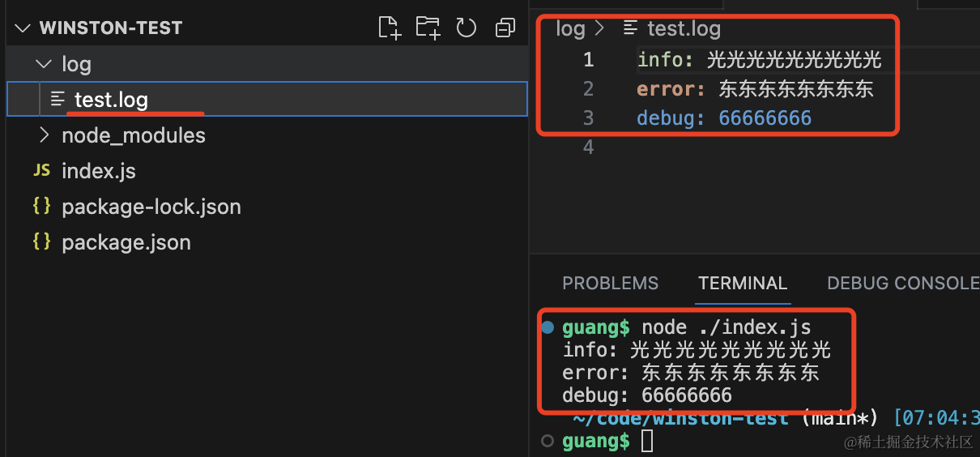Viewport: 980px width, 457px height.
Task: Click the New File icon in explorer
Action: click(x=390, y=28)
